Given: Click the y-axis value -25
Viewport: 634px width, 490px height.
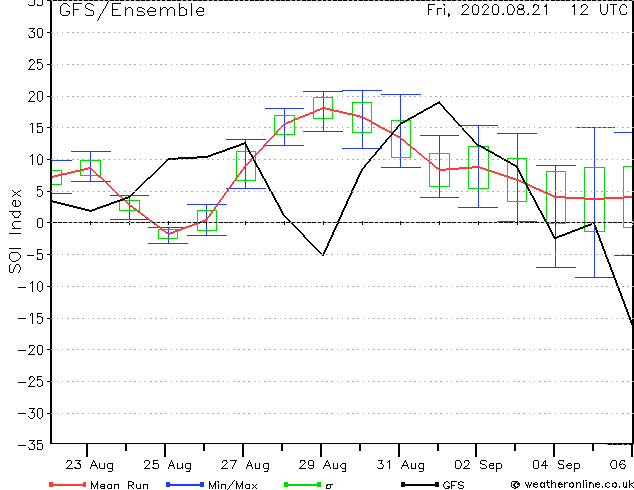Looking at the screenshot, I should point(31,382).
